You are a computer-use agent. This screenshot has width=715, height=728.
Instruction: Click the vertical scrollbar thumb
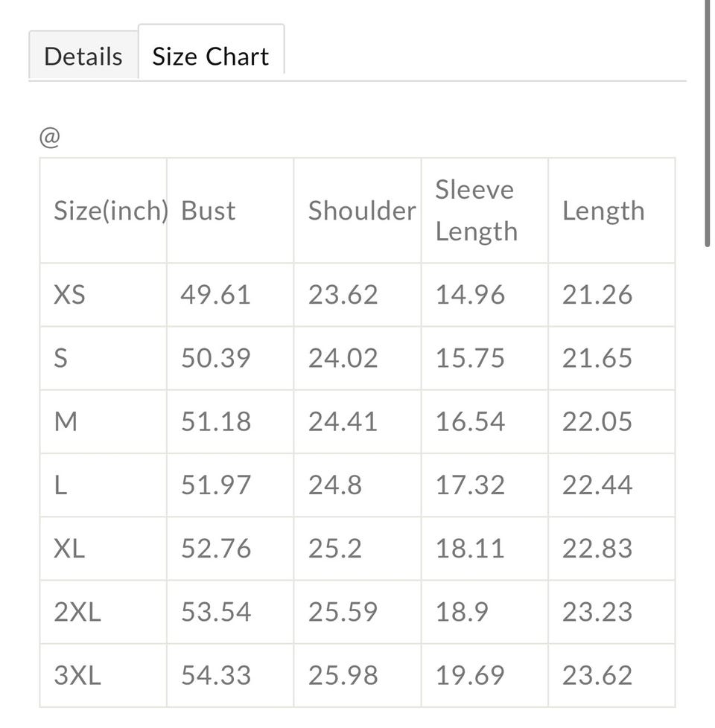707,123
